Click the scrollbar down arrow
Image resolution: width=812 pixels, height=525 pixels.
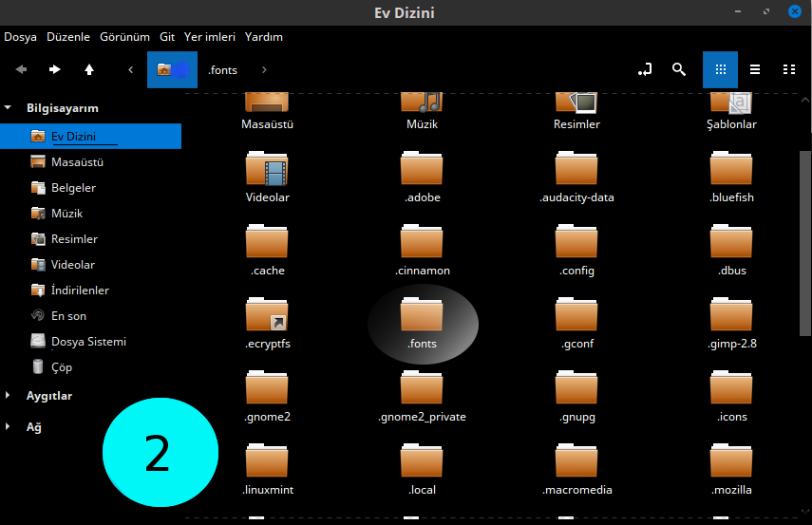tap(805, 512)
